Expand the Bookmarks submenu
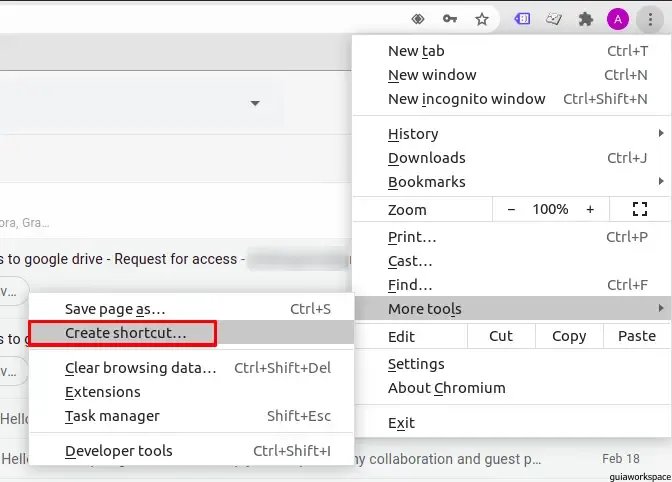The image size is (672, 482). 512,182
